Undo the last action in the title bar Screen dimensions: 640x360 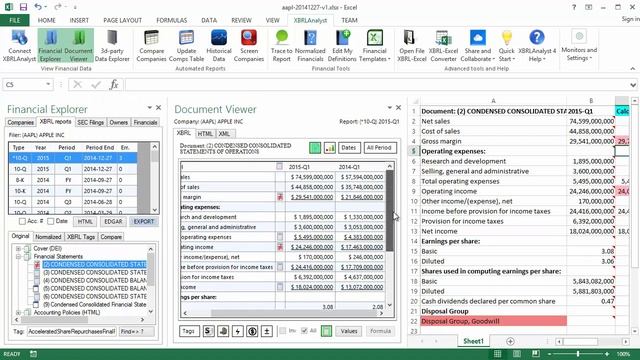coord(38,7)
